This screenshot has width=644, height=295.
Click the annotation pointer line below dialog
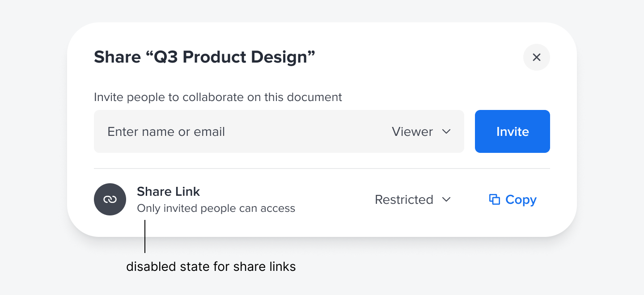[145, 237]
